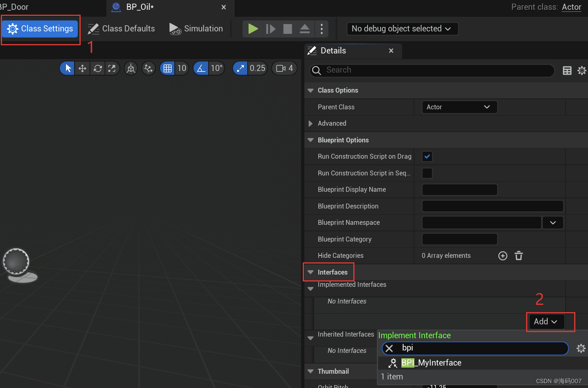The height and width of the screenshot is (388, 588).
Task: Toggle rotation angle snapping icon
Action: coord(201,68)
